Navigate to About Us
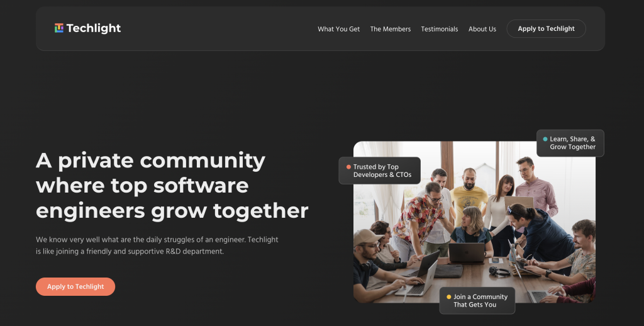Viewport: 644px width, 326px height. (482, 29)
